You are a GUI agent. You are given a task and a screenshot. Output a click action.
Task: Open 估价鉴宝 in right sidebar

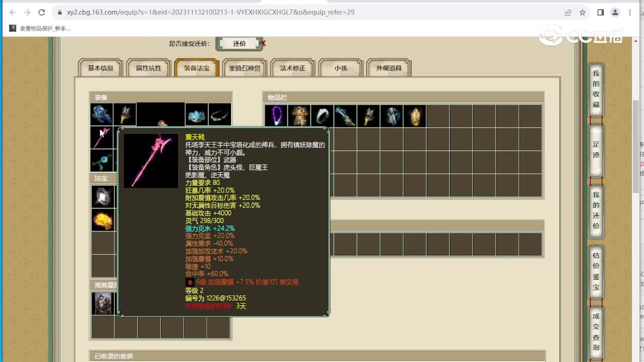(596, 271)
